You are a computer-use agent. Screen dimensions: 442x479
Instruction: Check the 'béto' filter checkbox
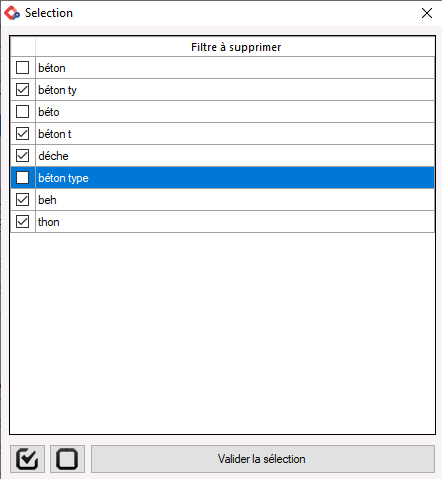pyautogui.click(x=22, y=112)
